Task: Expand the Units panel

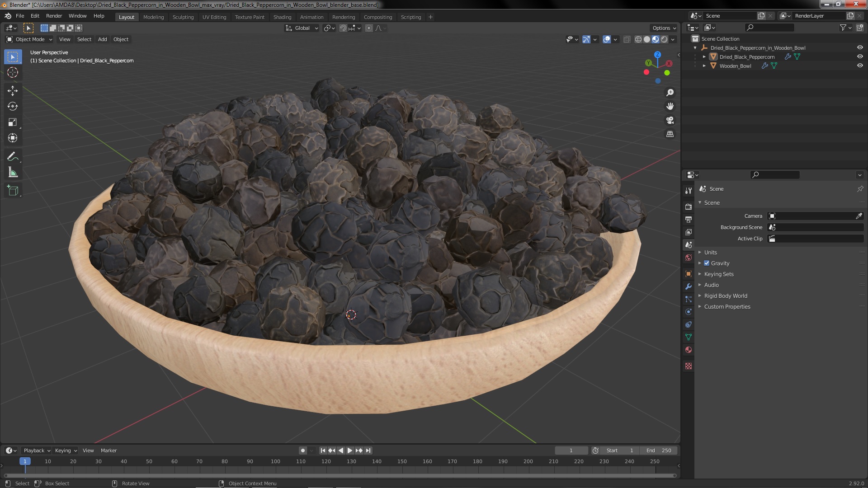Action: point(710,252)
